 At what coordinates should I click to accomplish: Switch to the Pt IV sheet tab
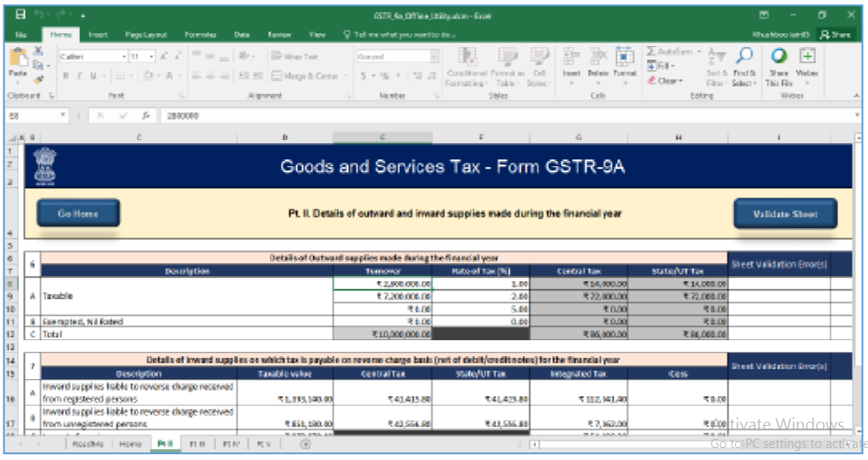coord(231,444)
